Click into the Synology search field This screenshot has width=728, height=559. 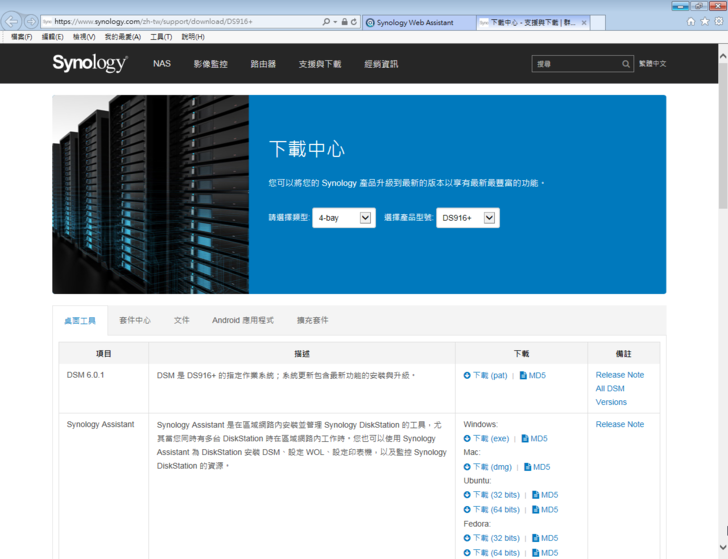coord(577,64)
